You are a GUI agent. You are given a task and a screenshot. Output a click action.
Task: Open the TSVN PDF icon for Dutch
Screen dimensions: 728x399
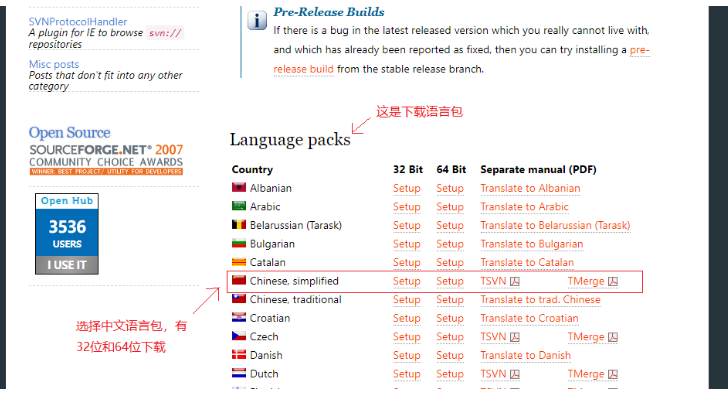click(x=514, y=374)
